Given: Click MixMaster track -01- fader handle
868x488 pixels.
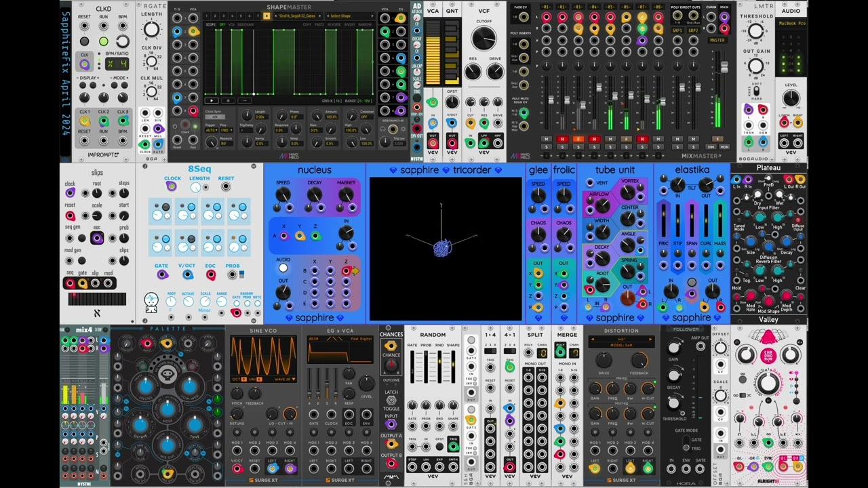Looking at the screenshot, I should (551, 100).
